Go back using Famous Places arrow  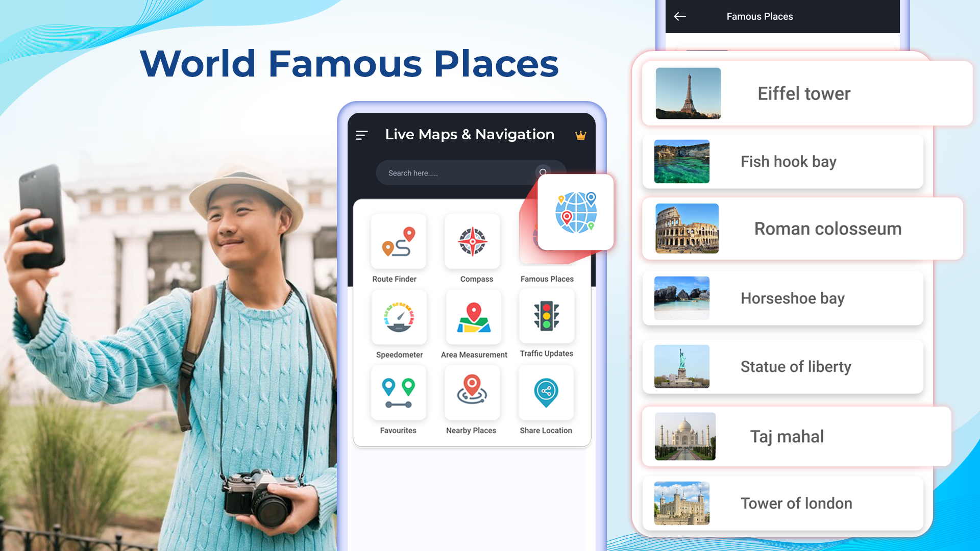coord(680,16)
